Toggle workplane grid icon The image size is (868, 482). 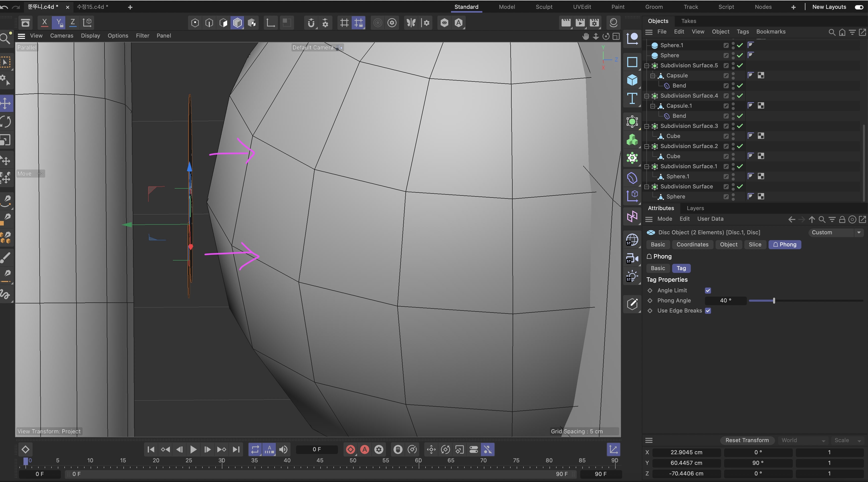tap(344, 23)
